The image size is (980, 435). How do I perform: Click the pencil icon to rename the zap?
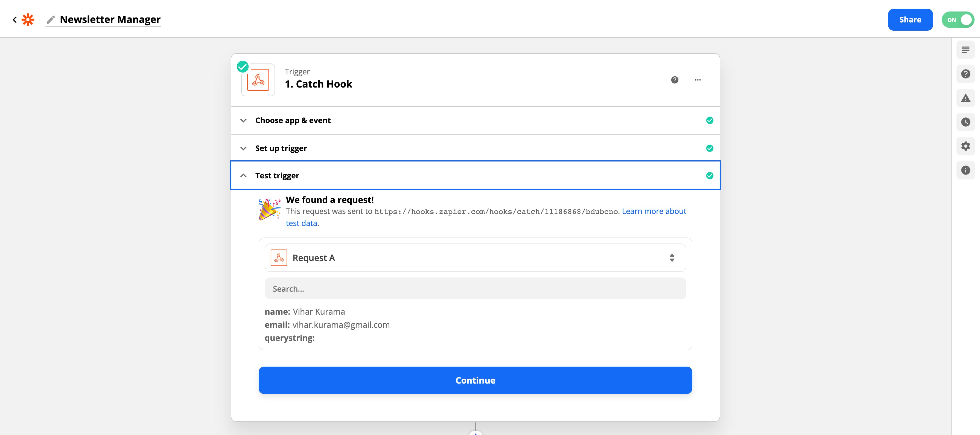tap(51, 19)
